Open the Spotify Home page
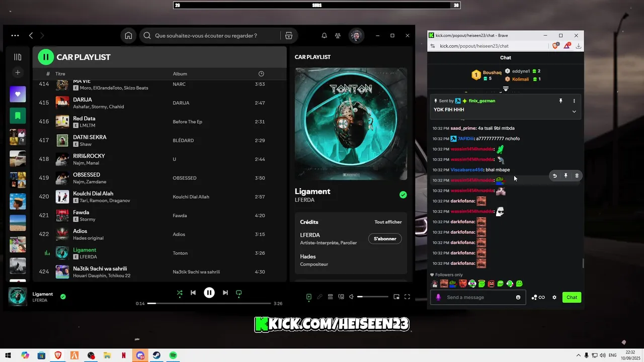 pos(128,36)
